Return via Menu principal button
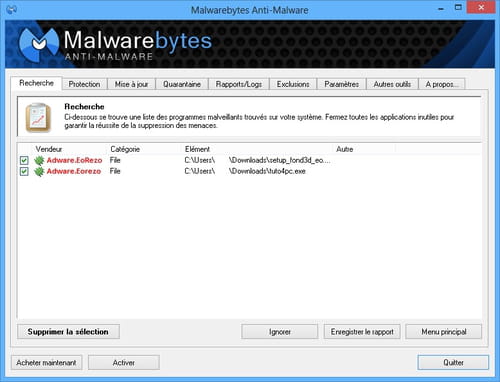This screenshot has height=382, width=500. [x=444, y=332]
